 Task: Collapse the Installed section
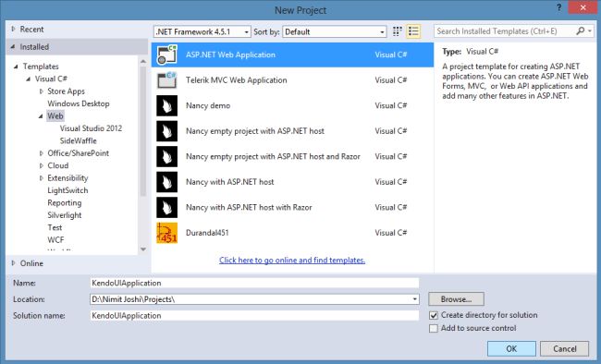pyautogui.click(x=13, y=47)
